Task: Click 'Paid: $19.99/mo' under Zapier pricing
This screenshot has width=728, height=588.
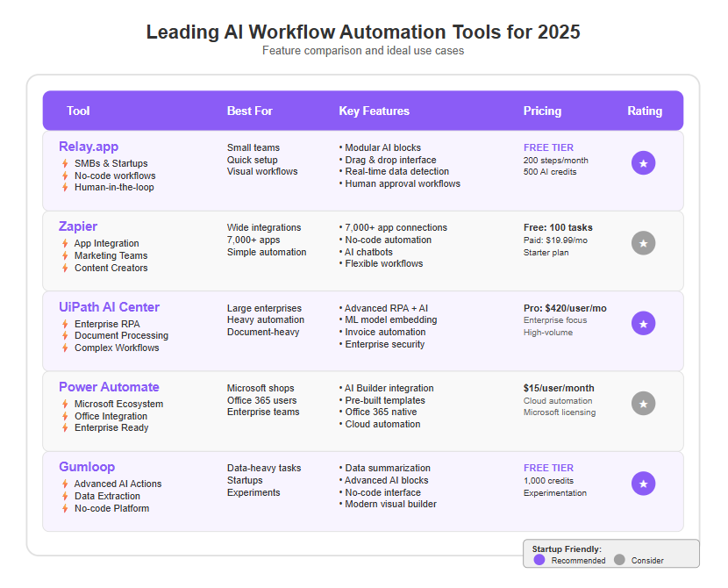Action: click(555, 240)
